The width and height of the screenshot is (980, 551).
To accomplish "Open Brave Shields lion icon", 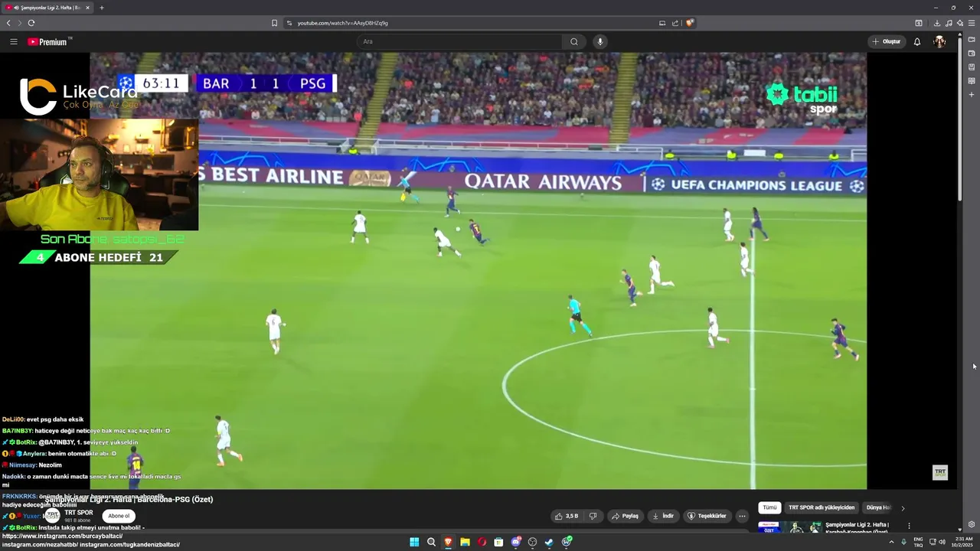I will [689, 23].
